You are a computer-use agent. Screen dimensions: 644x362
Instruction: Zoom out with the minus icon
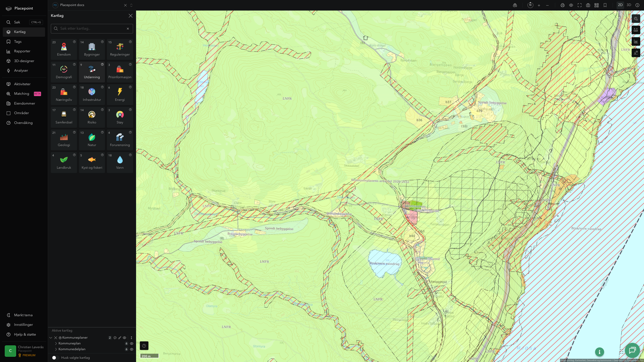(x=547, y=5)
